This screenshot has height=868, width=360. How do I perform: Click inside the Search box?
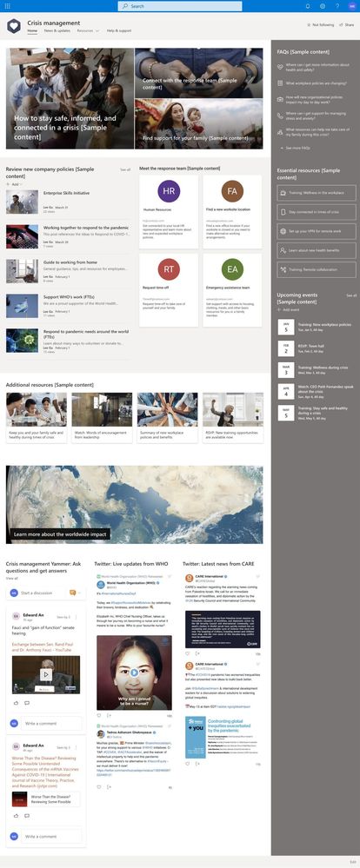180,6
